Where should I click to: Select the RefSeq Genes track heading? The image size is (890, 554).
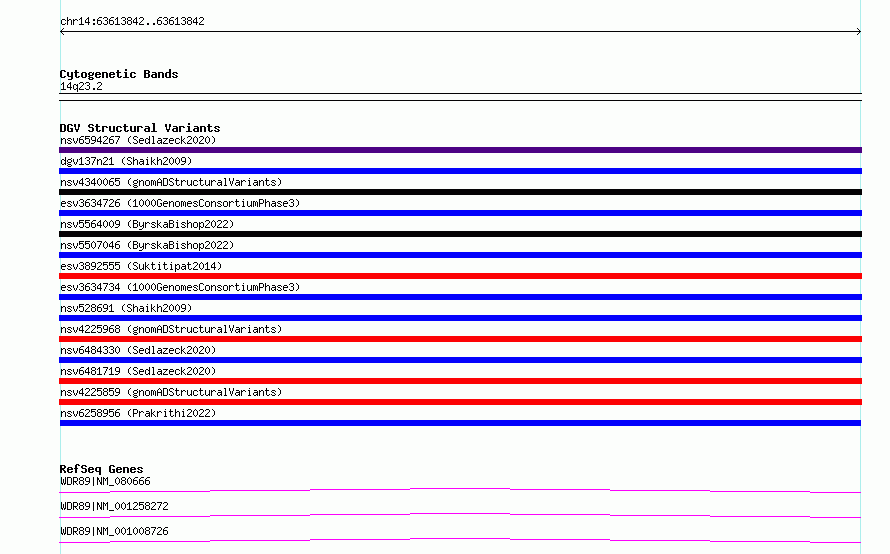tap(101, 469)
